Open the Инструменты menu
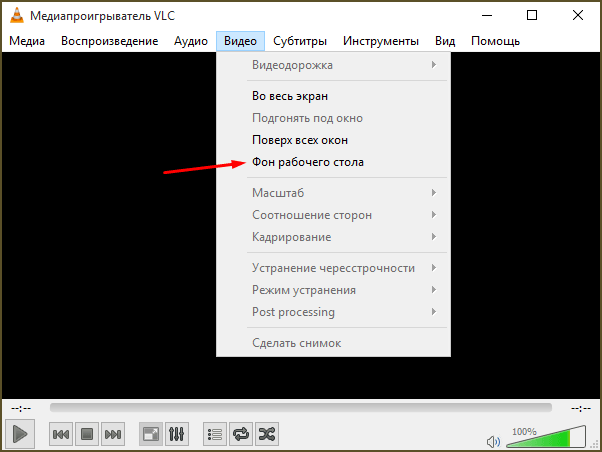This screenshot has width=602, height=452. coord(381,41)
